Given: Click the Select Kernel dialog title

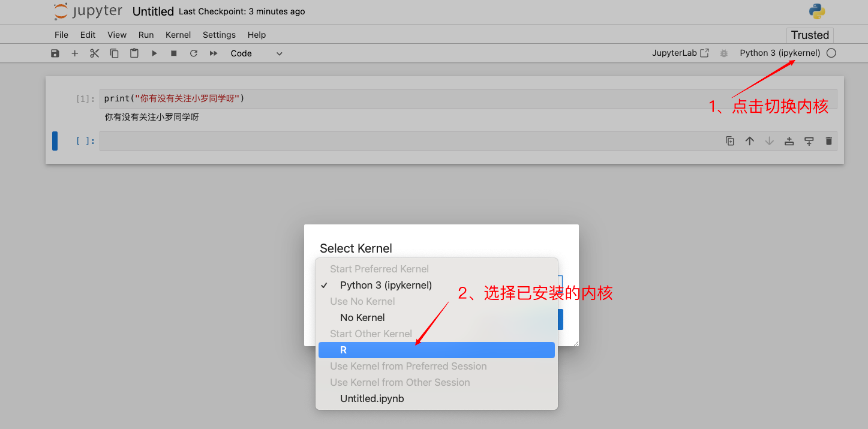Looking at the screenshot, I should [356, 248].
